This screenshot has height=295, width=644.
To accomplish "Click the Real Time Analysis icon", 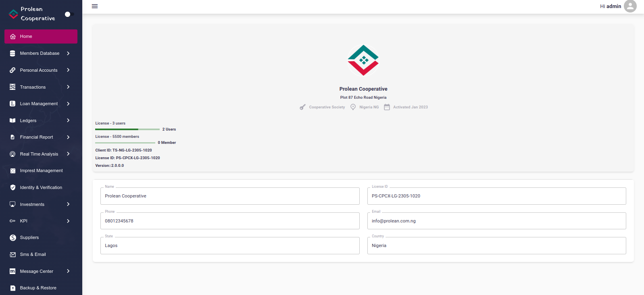I will [13, 154].
